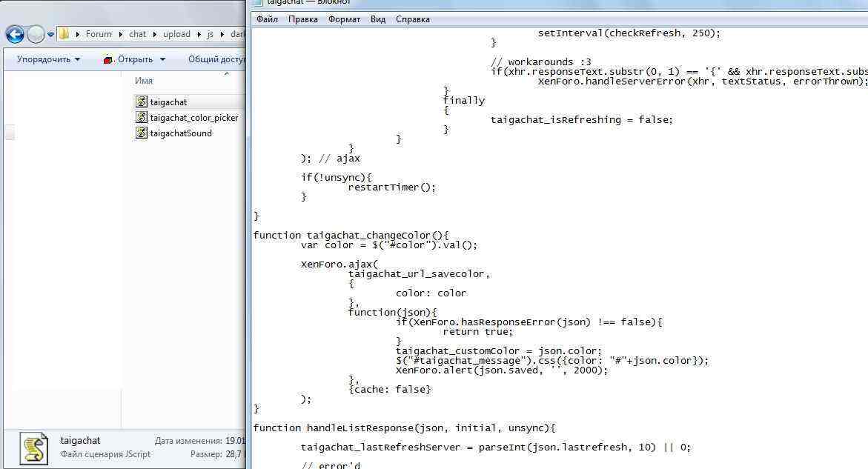
Task: Expand the arrow after Forum in breadcrumb
Action: [120, 34]
